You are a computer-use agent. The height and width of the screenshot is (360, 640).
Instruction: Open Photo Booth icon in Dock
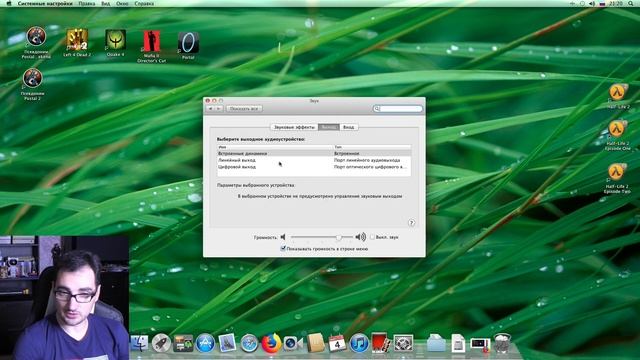[x=381, y=343]
